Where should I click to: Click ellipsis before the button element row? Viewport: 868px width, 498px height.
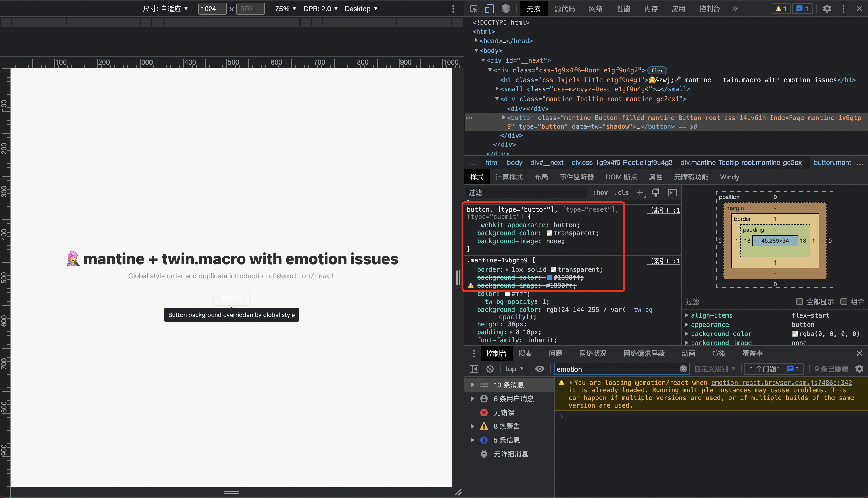[x=469, y=118]
